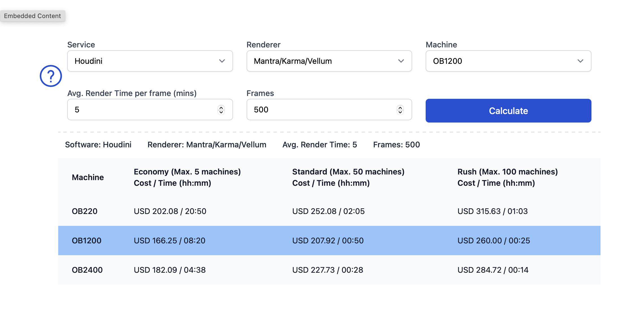Viewport: 644px width, 319px height.
Task: Click the Machine column header
Action: point(88,177)
